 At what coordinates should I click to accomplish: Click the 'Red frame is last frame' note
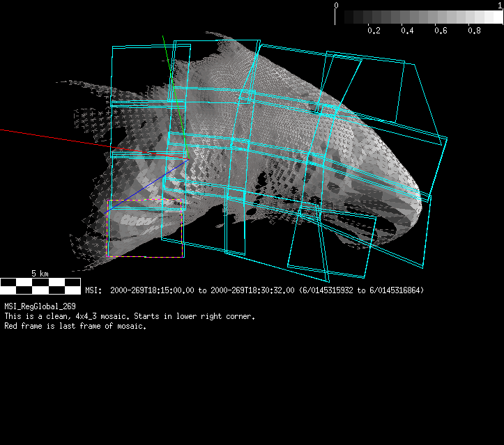75,327
